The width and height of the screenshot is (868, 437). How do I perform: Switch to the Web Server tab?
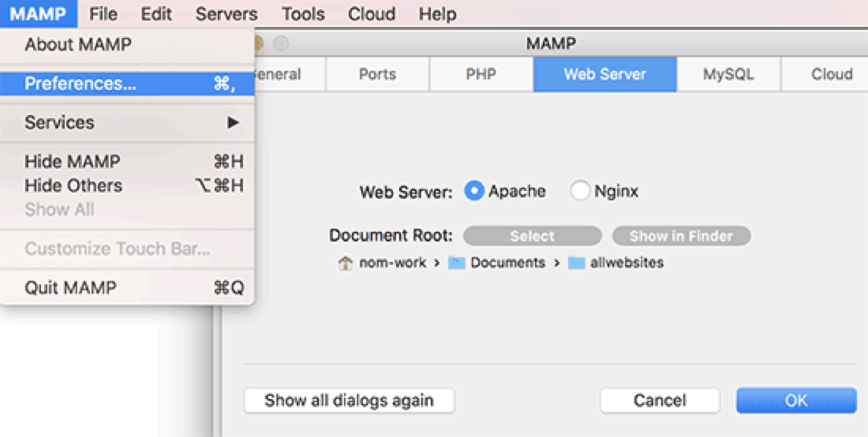[x=605, y=74]
